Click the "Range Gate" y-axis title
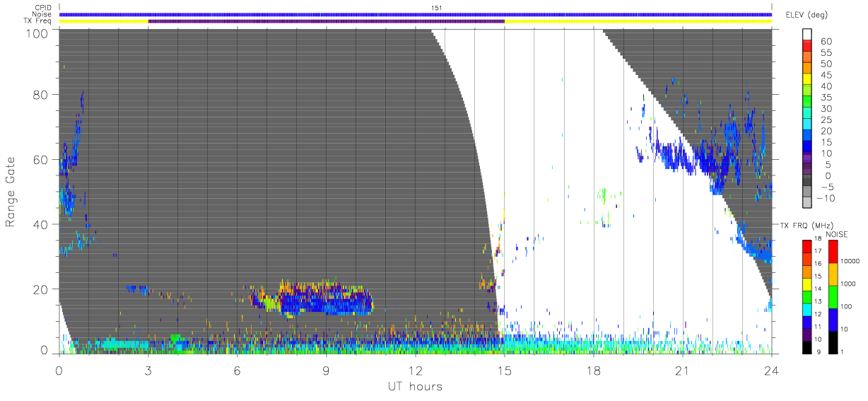 (11, 192)
